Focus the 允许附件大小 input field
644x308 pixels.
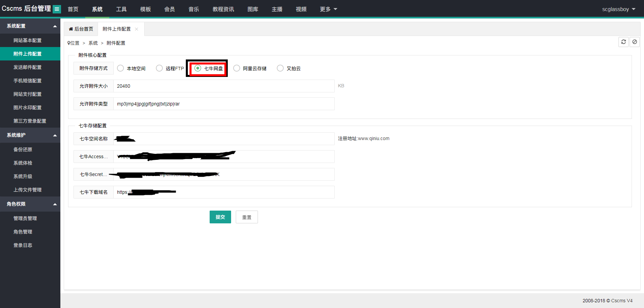click(x=224, y=86)
